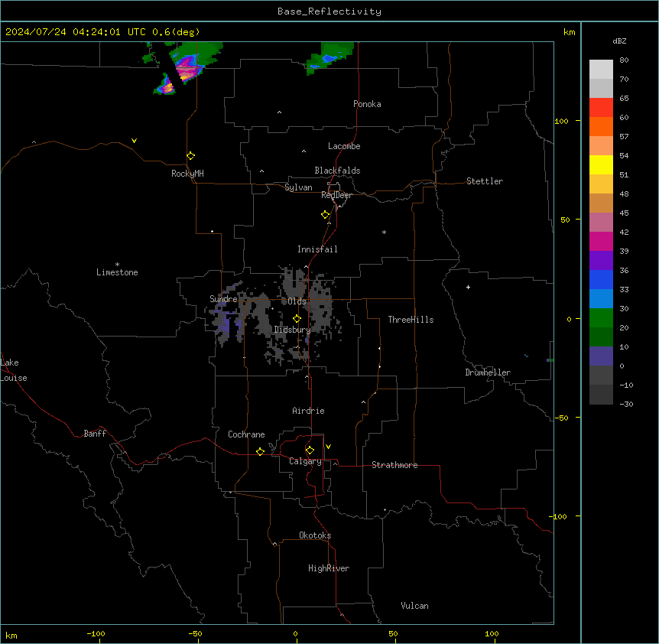Click the red swatch in dBZ legend

(x=601, y=107)
